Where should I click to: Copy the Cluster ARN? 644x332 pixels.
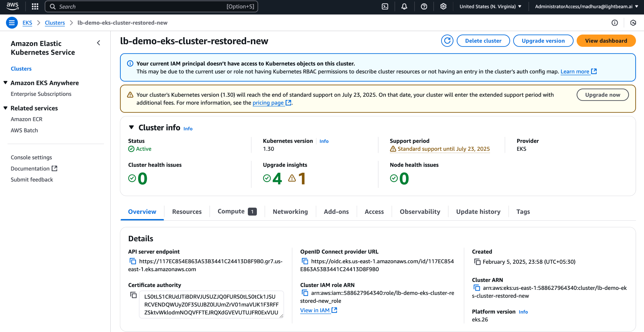[x=477, y=288]
